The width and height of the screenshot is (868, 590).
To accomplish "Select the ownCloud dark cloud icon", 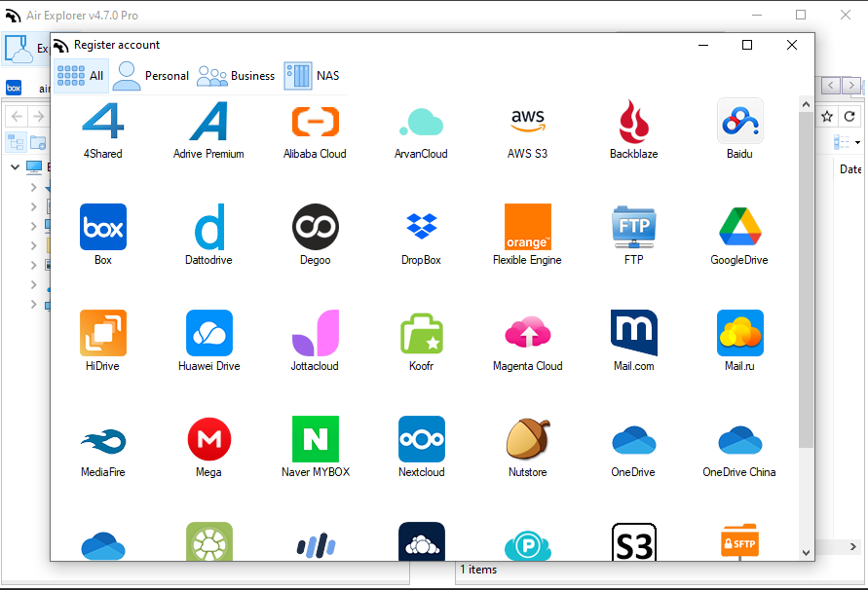I will (421, 542).
